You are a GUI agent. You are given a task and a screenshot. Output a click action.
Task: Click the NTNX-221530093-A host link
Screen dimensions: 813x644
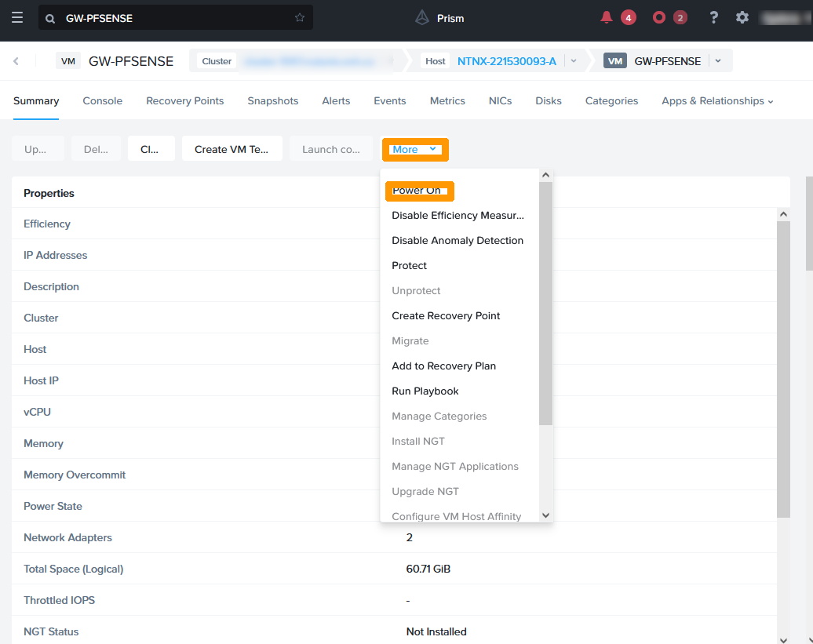pyautogui.click(x=506, y=61)
